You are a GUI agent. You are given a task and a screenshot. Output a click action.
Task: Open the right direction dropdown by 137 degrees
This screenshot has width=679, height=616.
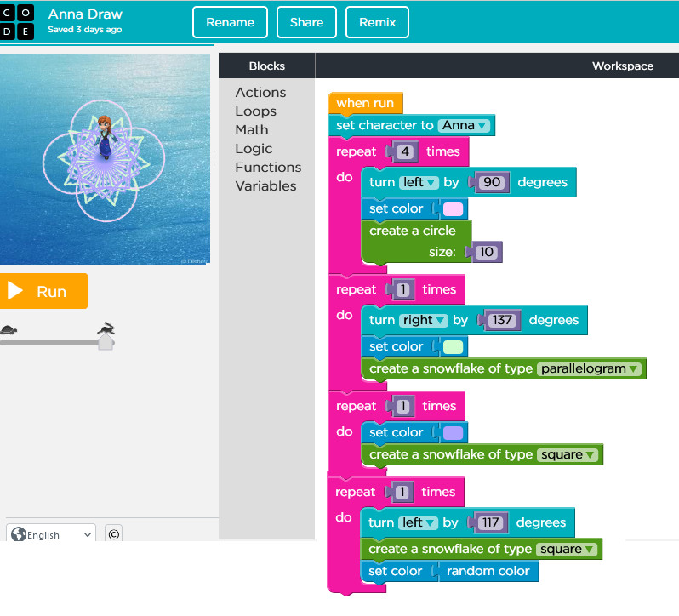tap(423, 320)
